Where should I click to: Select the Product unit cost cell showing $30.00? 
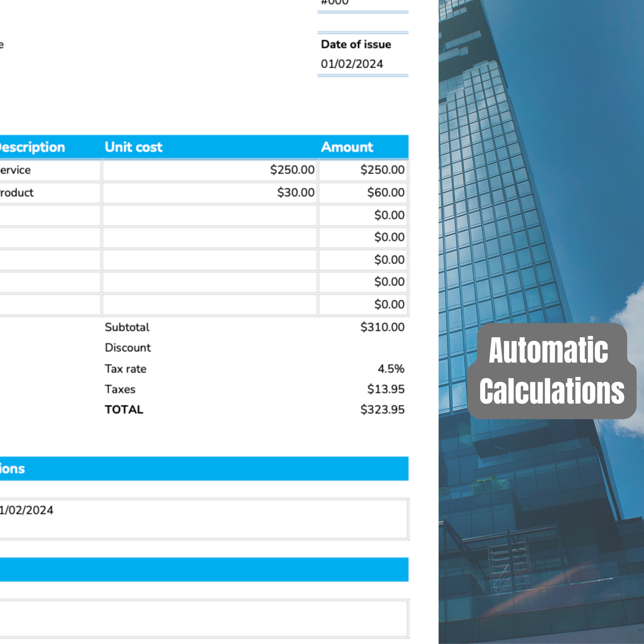(x=295, y=192)
